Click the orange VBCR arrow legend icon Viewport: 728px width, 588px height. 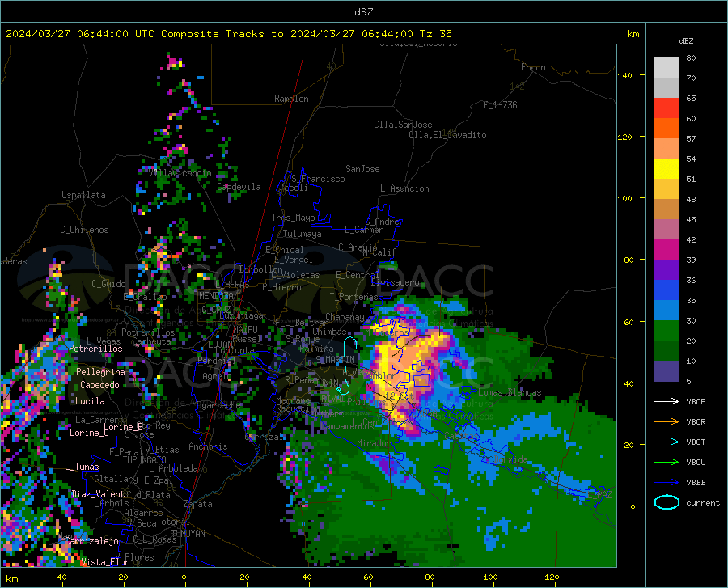667,422
